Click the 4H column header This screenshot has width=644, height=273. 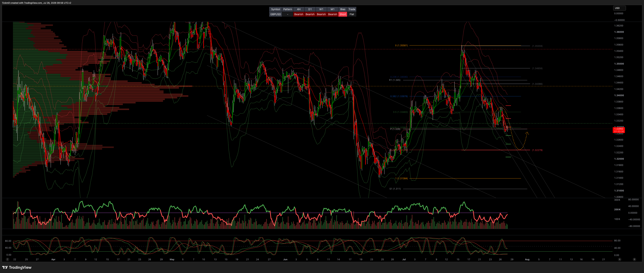[x=298, y=9]
